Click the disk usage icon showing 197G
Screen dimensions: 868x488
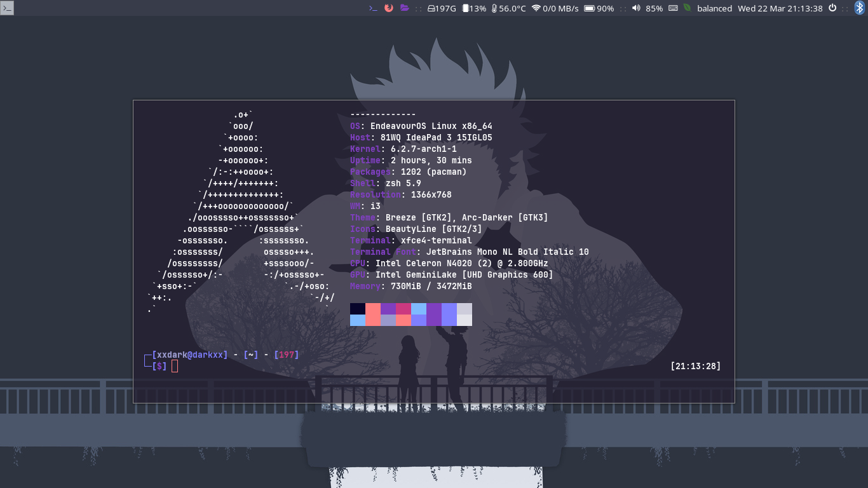[x=431, y=8]
